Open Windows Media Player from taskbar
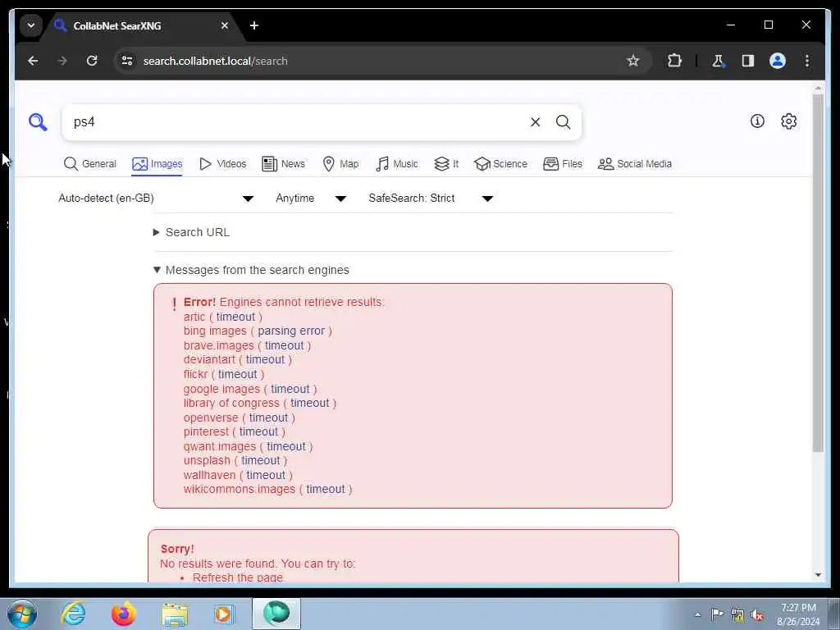This screenshot has height=630, width=840. point(224,614)
